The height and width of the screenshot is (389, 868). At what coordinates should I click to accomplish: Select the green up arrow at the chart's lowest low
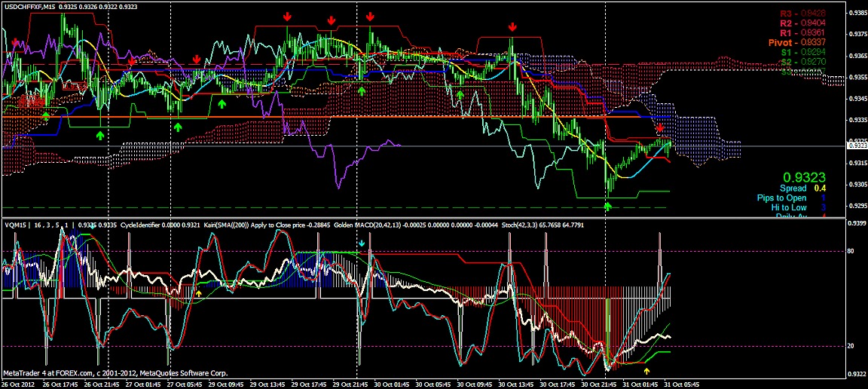pos(608,207)
